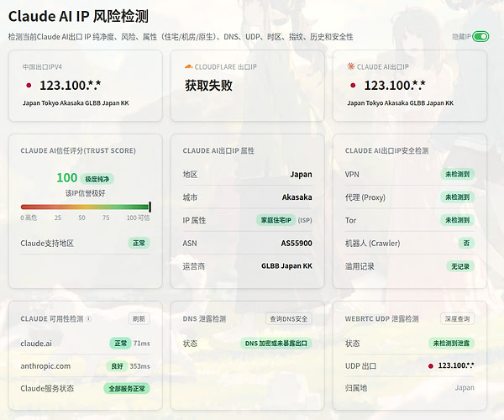Click the VPN 未检测到 badge
The image size is (504, 420).
coord(458,174)
